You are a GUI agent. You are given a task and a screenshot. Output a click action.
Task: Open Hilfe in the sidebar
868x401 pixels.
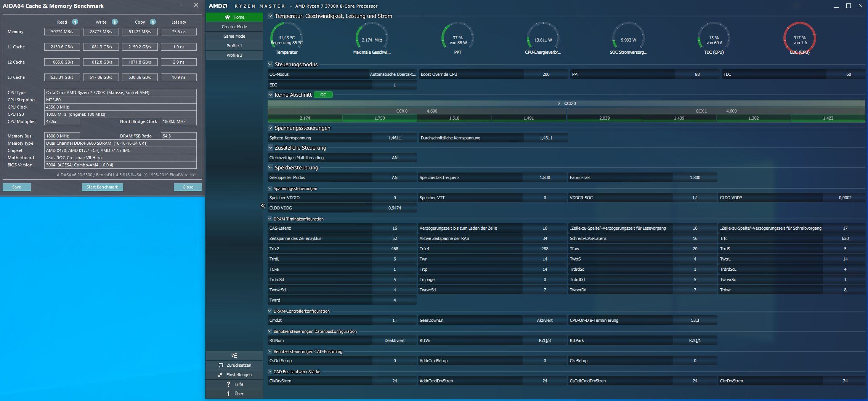[234, 384]
